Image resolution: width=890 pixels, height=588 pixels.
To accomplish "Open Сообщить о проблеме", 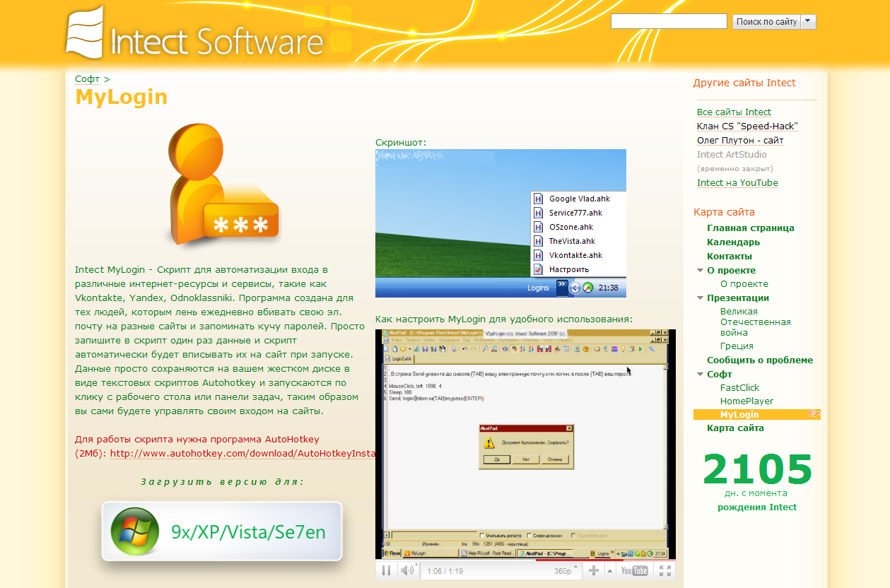I will pos(760,360).
